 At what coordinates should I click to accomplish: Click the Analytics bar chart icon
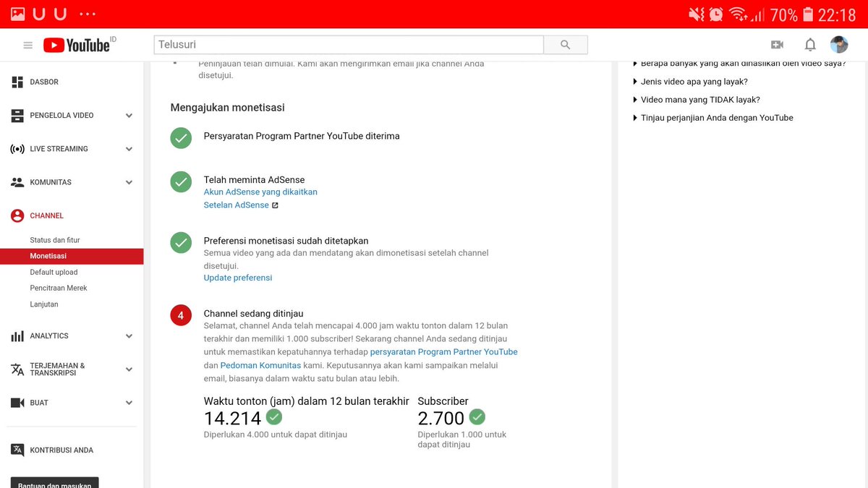17,336
